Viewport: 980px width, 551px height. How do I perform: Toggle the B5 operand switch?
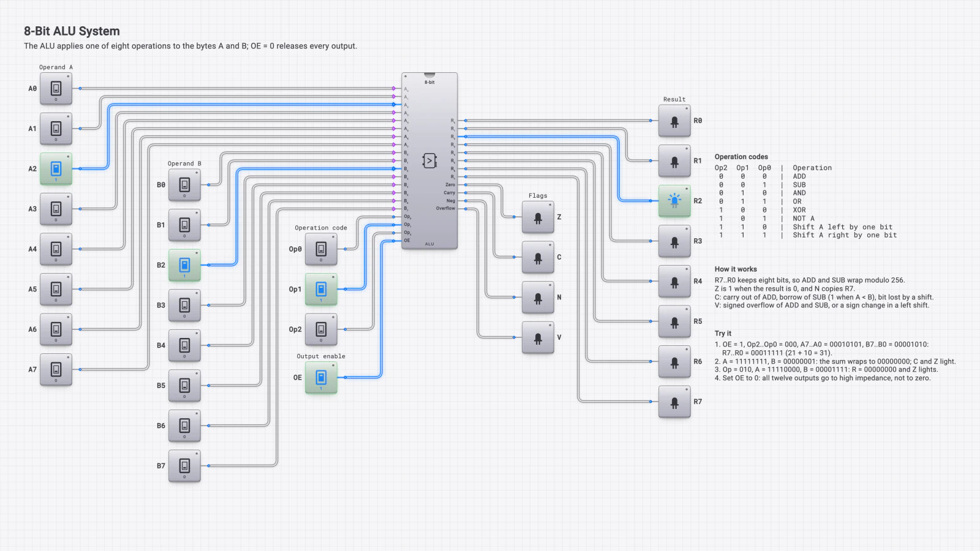click(x=184, y=386)
